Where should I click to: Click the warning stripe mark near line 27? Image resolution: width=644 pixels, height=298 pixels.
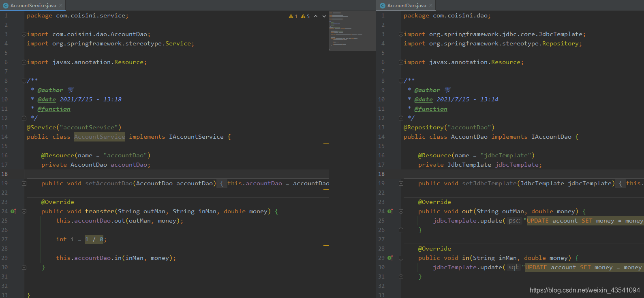[x=326, y=246]
